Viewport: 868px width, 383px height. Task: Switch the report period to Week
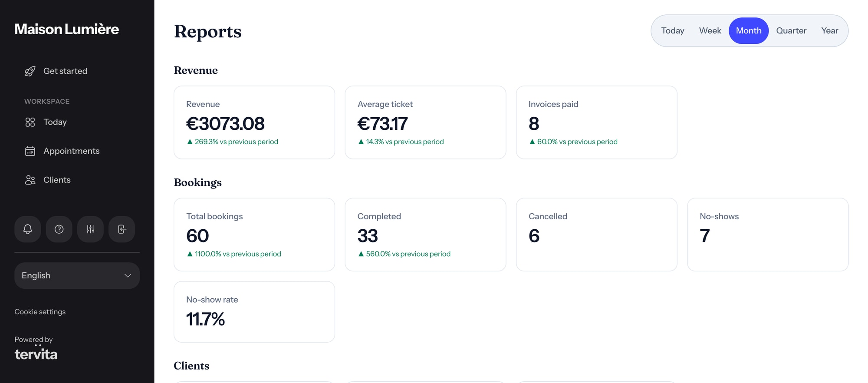tap(710, 31)
